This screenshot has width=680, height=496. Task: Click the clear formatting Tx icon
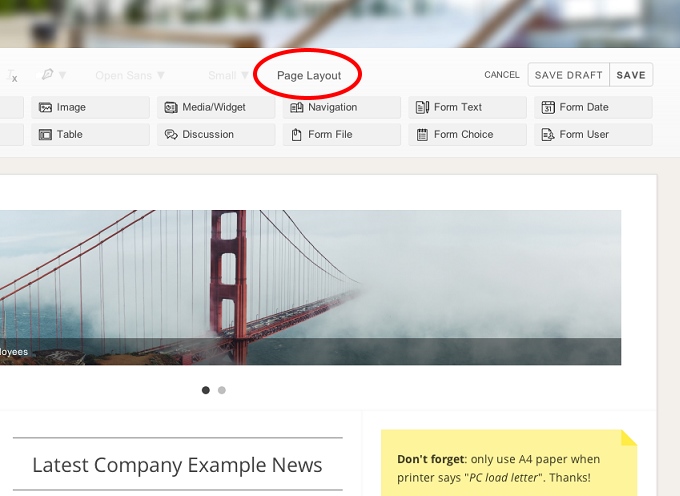click(12, 76)
